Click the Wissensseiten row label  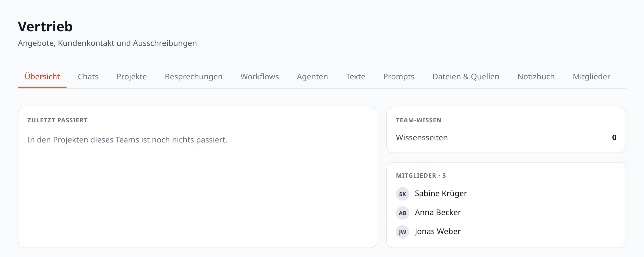pyautogui.click(x=422, y=137)
